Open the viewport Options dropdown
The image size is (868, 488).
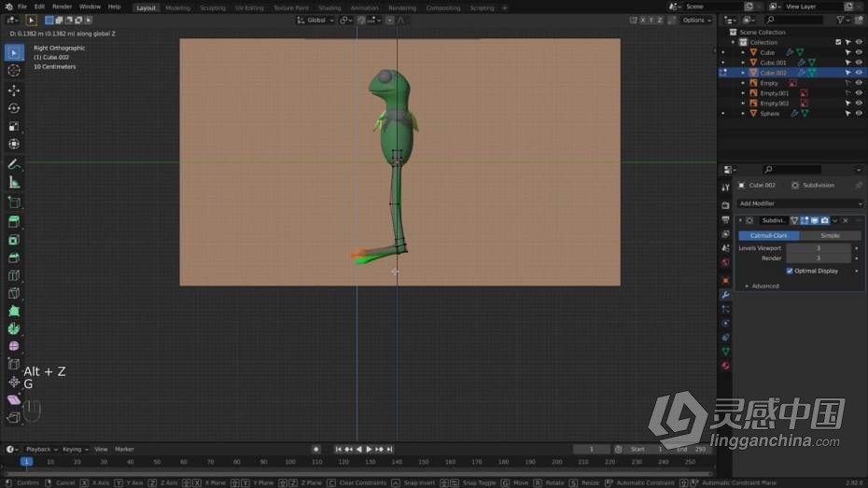(x=696, y=20)
